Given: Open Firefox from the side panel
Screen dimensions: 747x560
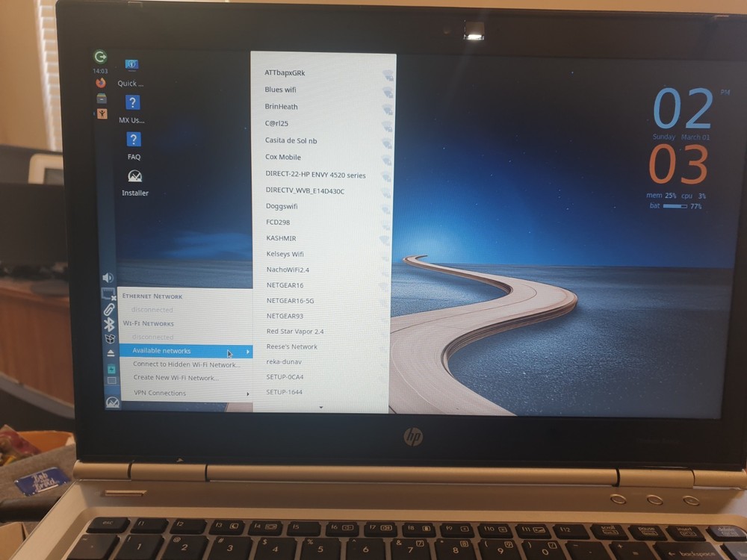Looking at the screenshot, I should click(x=101, y=83).
